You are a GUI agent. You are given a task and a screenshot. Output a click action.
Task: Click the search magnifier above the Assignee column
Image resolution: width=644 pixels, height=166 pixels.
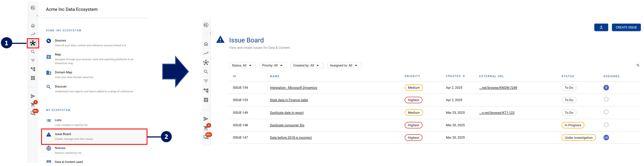(x=638, y=65)
